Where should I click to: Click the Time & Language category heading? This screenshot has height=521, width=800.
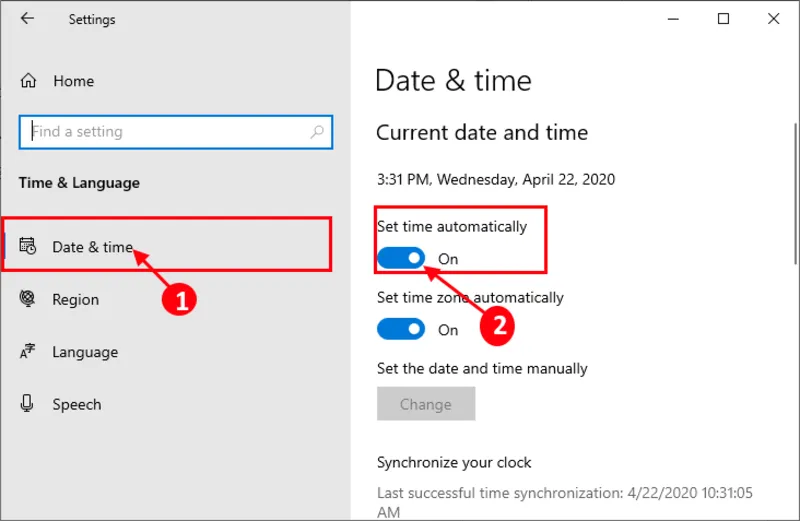tap(79, 183)
